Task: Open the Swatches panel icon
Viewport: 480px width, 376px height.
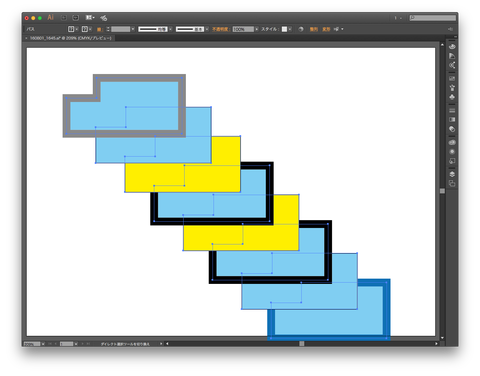Action: click(x=452, y=78)
